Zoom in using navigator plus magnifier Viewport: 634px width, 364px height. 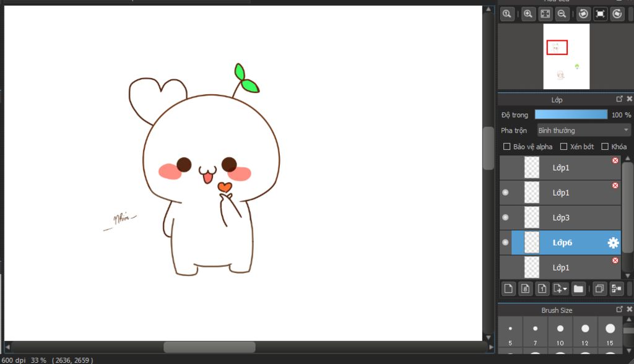point(528,14)
